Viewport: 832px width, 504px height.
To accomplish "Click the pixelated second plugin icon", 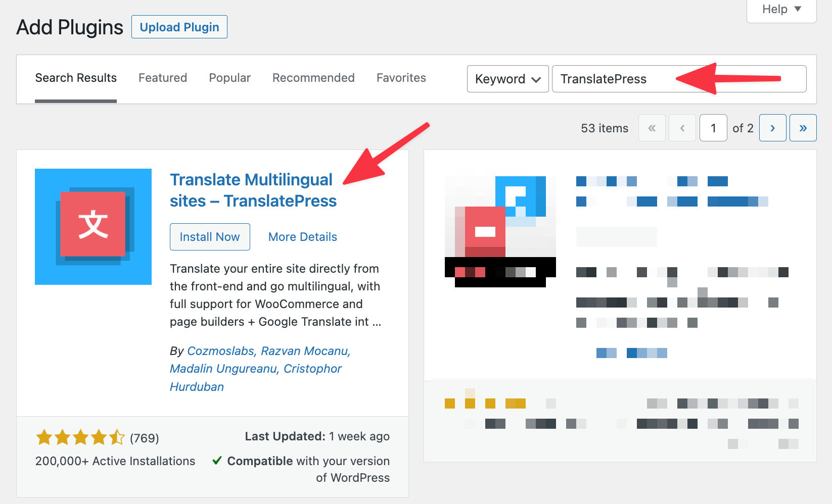I will click(x=500, y=231).
